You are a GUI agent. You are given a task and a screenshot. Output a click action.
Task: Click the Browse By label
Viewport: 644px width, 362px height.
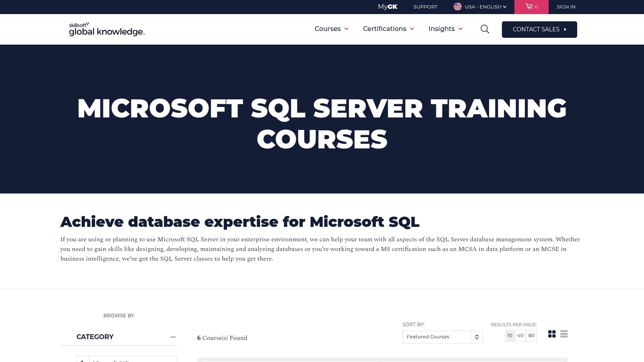pyautogui.click(x=119, y=316)
